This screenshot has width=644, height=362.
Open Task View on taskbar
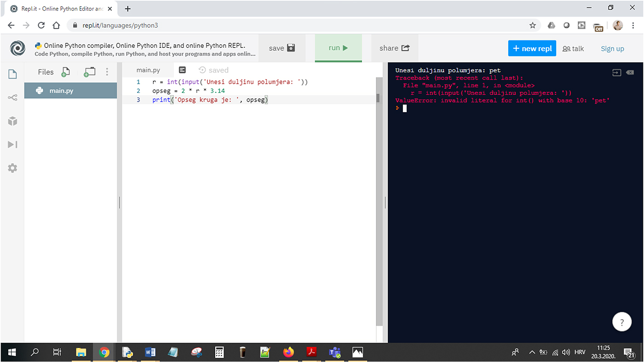tap(57, 352)
